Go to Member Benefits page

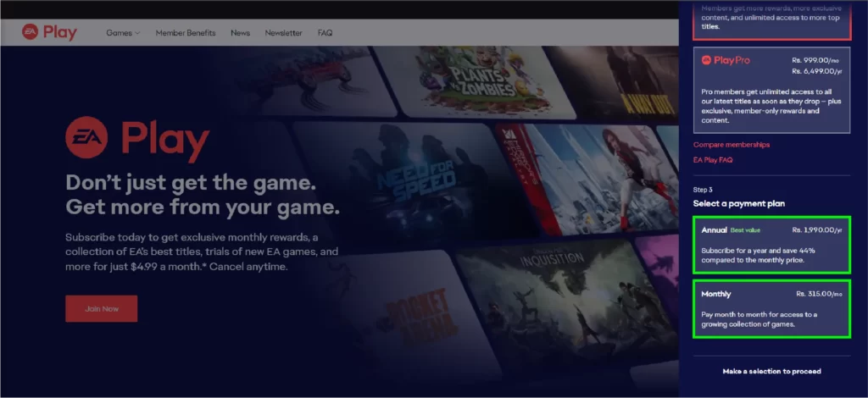(x=186, y=33)
